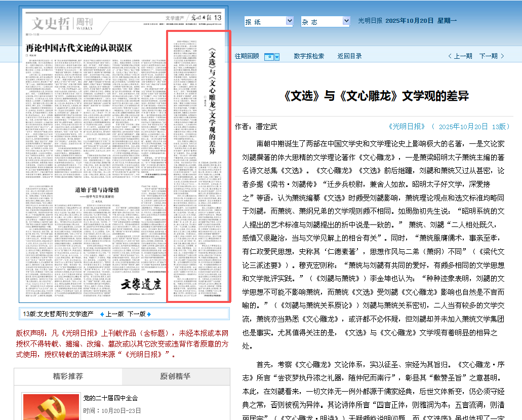Viewport: 522px width, 420px height.
Task: Go to the previous issue via 上一期
Action: coord(463,56)
